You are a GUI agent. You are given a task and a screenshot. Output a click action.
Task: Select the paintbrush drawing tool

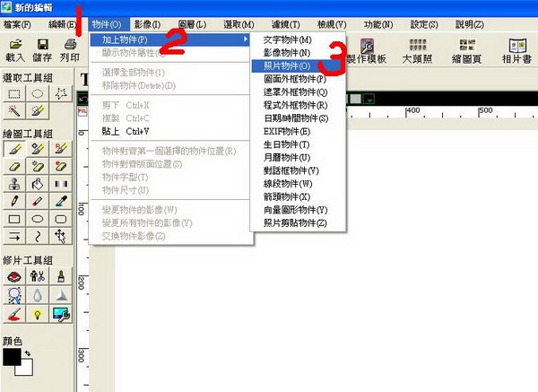click(x=14, y=149)
